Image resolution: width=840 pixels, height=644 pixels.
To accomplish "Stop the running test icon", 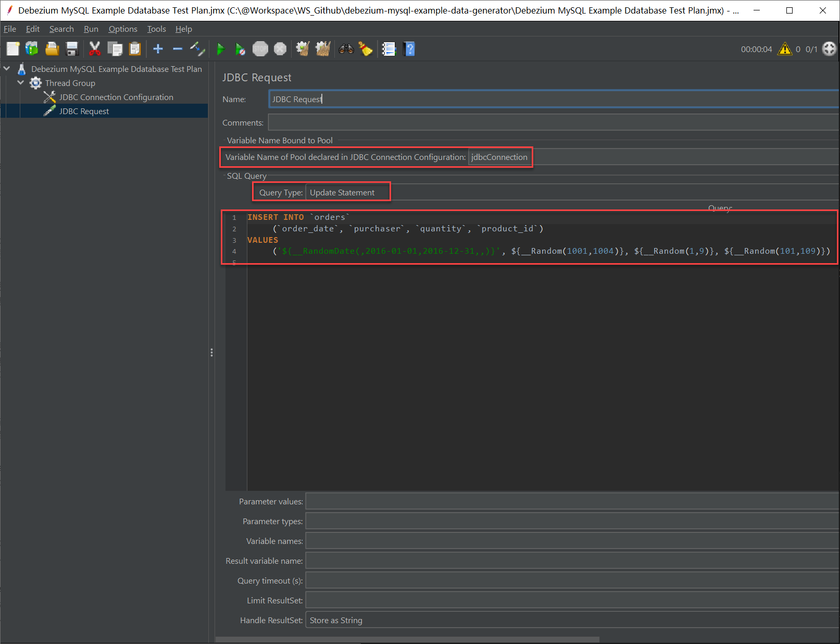I will [x=260, y=49].
